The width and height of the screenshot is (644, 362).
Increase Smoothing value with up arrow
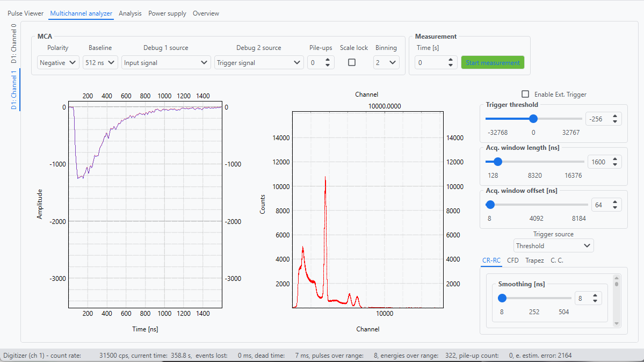pyautogui.click(x=596, y=295)
